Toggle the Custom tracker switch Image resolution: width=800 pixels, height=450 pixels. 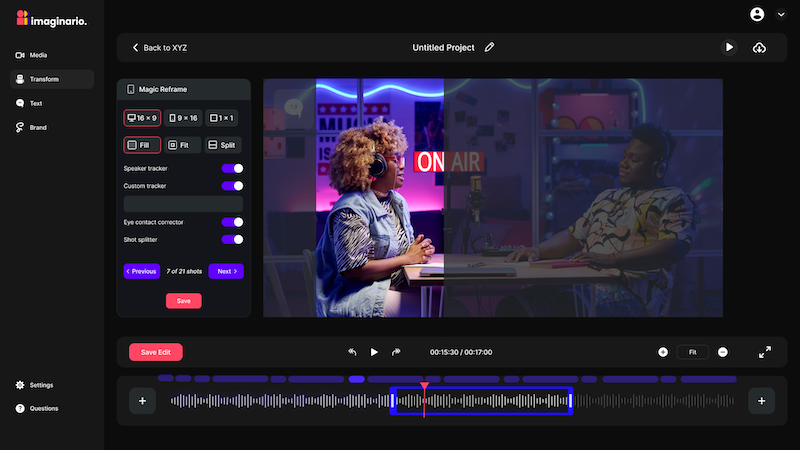coord(232,186)
